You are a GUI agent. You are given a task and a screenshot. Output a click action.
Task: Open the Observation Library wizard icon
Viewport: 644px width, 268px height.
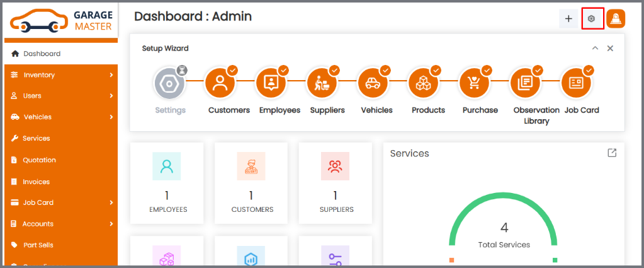(524, 83)
